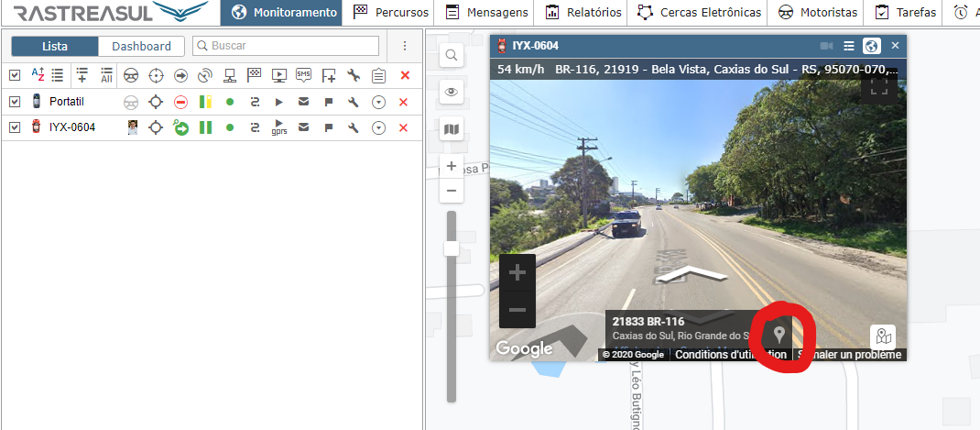Remove Portatil with red X icon

403,102
